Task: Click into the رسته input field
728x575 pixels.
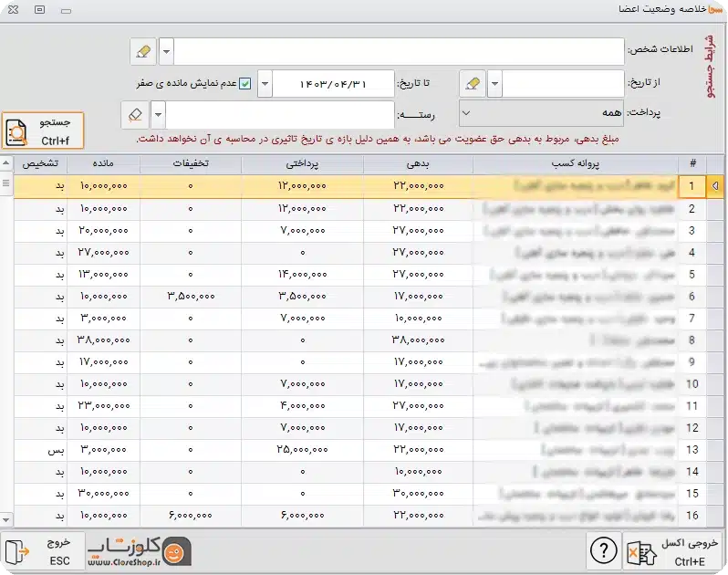Action: pyautogui.click(x=280, y=115)
